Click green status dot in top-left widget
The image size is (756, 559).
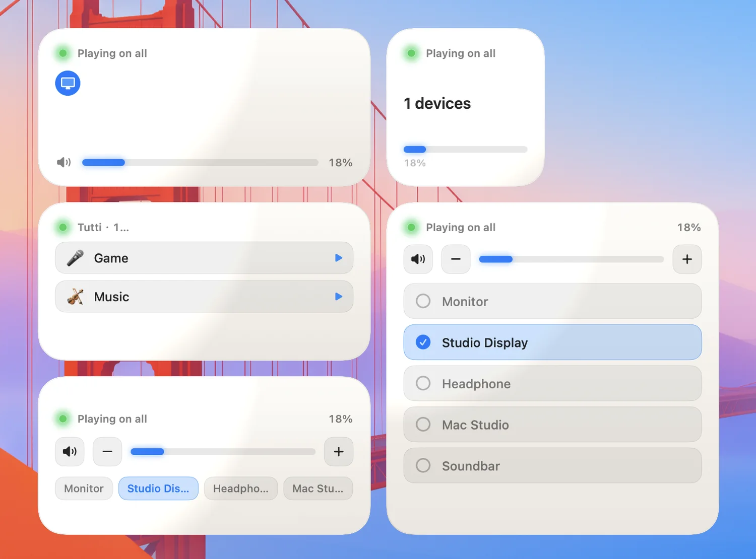tap(63, 53)
